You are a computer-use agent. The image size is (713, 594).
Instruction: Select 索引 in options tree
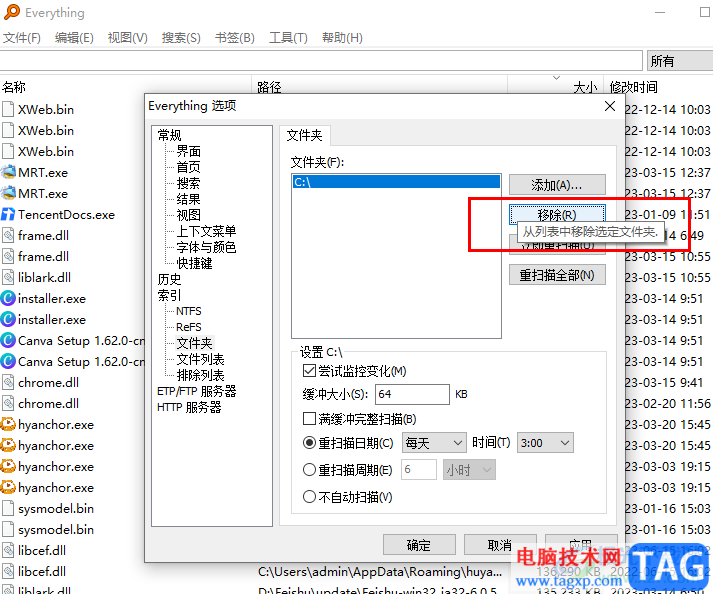(x=169, y=295)
